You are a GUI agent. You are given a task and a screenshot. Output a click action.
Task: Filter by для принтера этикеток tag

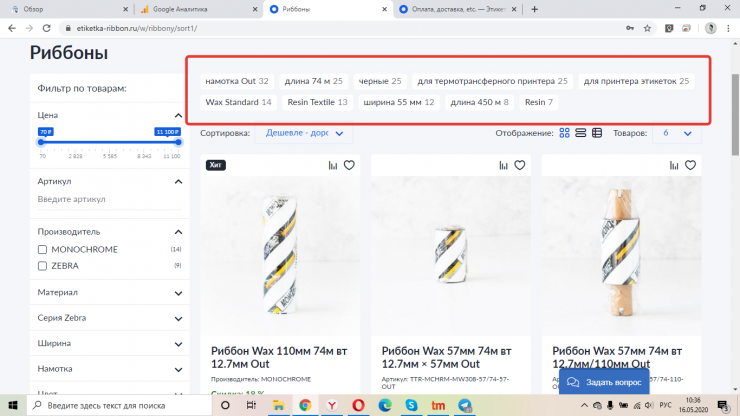[x=636, y=81]
